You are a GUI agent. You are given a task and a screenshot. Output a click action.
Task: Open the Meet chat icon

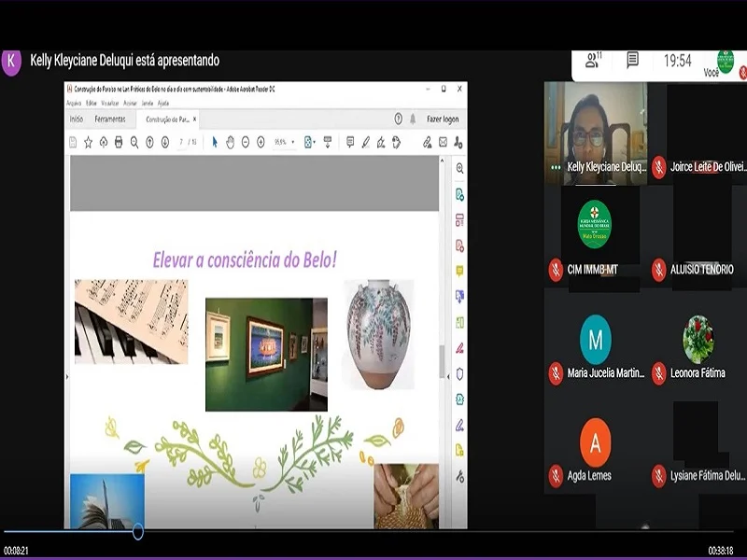(632, 61)
